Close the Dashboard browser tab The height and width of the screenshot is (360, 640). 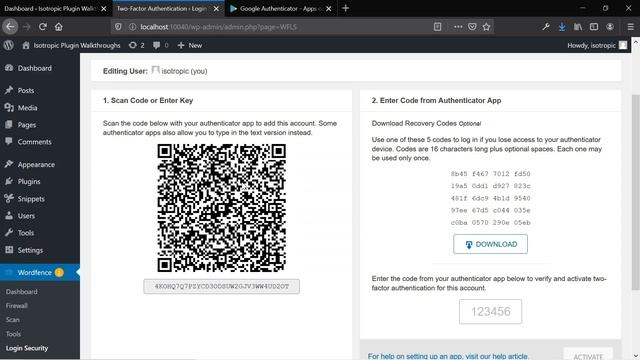pyautogui.click(x=104, y=9)
